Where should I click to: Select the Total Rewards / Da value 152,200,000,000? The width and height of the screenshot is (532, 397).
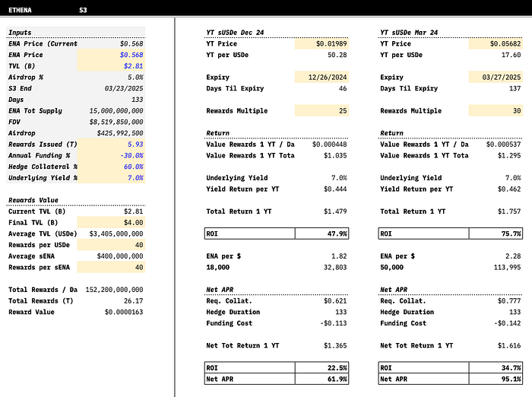[114, 290]
